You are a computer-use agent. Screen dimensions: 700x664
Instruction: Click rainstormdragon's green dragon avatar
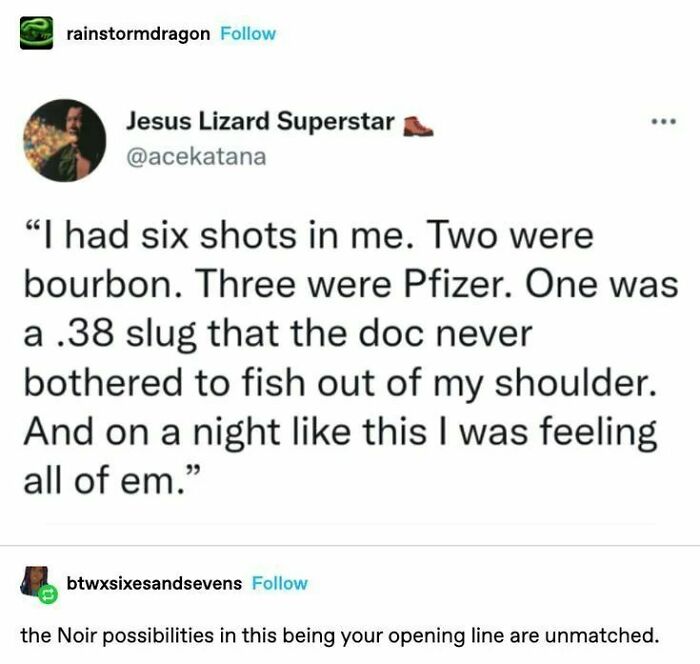pos(36,33)
